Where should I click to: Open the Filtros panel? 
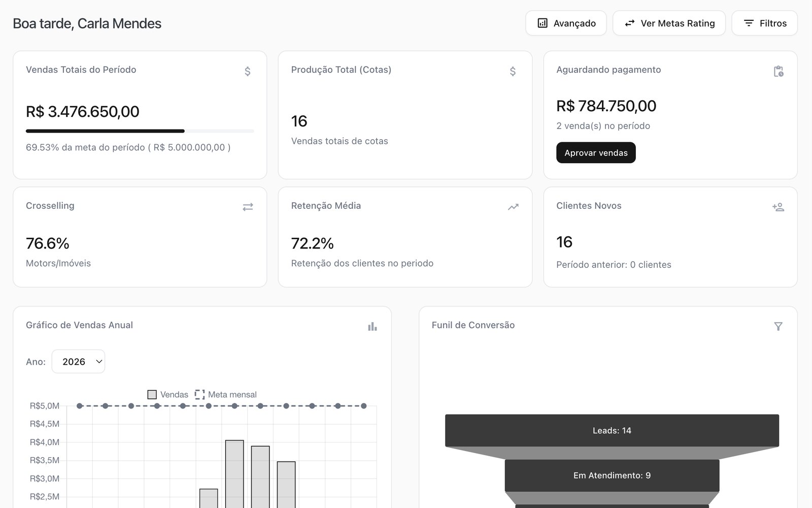point(764,23)
